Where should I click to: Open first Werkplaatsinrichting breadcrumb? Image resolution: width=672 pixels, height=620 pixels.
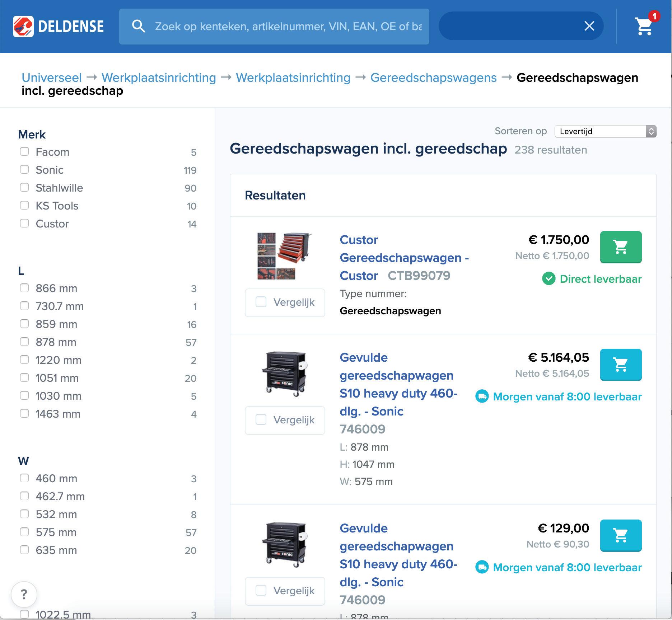coord(159,77)
